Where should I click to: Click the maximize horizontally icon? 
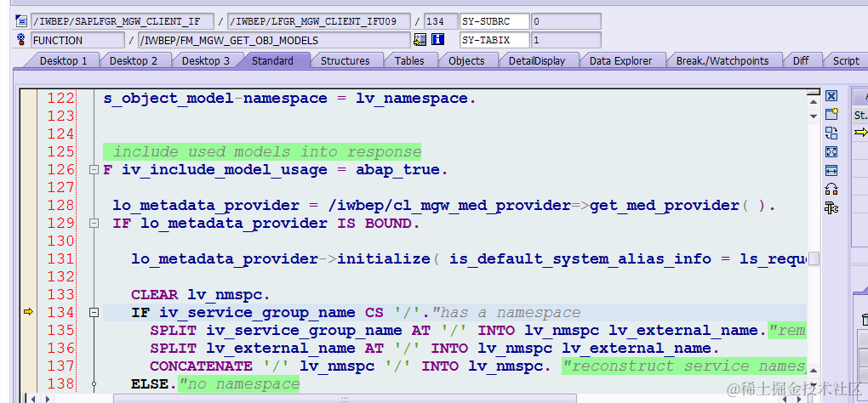pos(831,170)
